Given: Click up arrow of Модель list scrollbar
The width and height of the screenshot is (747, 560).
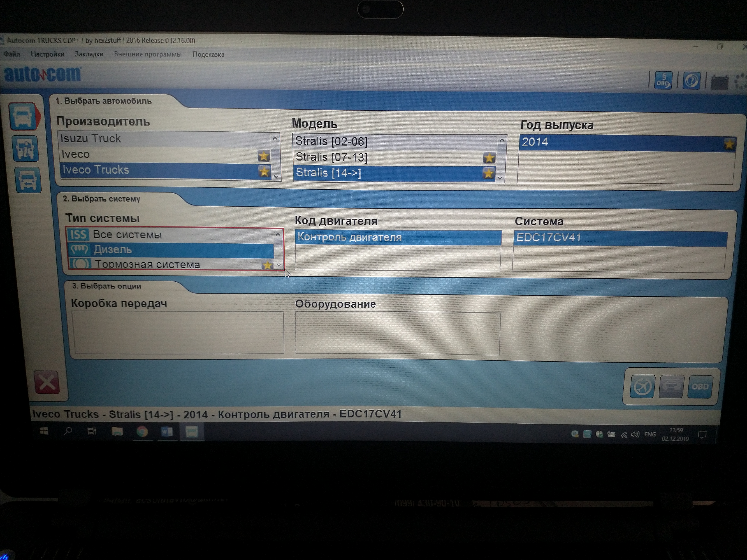Looking at the screenshot, I should [x=502, y=140].
